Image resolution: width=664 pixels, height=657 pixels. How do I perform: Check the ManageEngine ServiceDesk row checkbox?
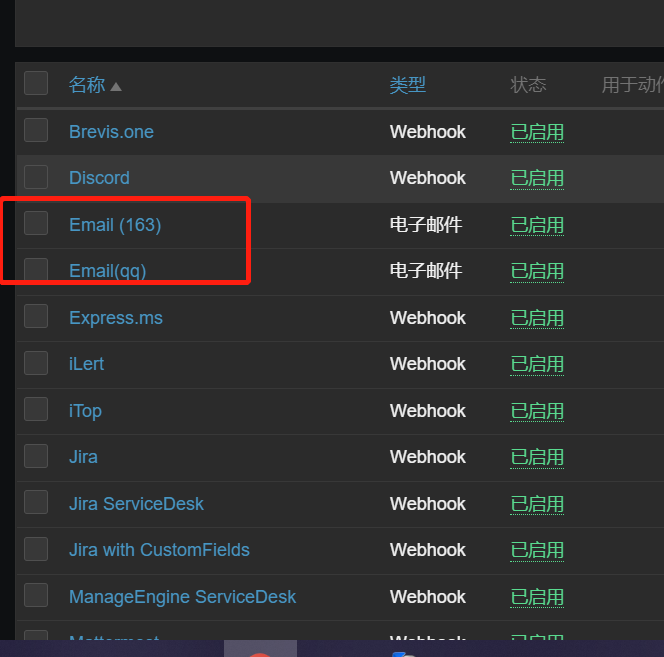36,595
